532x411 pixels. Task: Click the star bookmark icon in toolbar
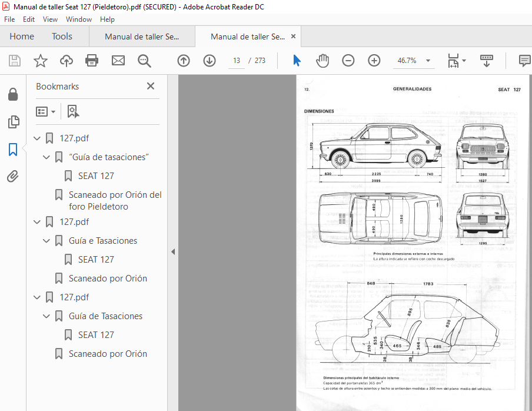point(41,61)
